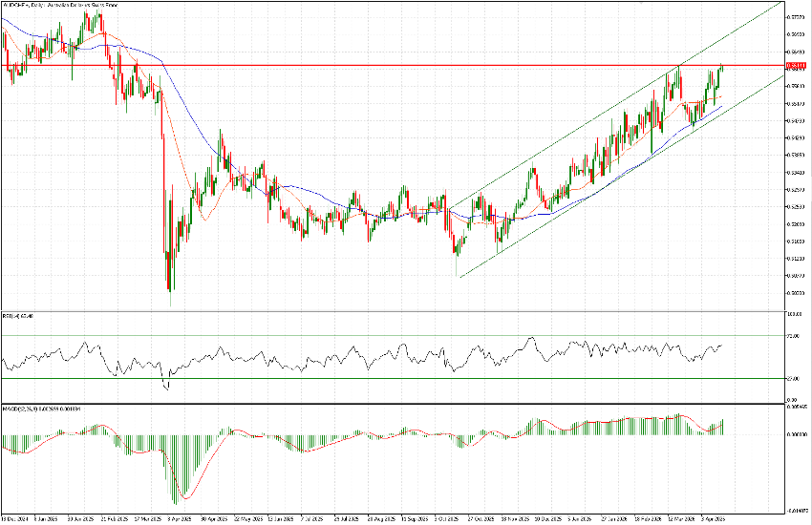The height and width of the screenshot is (525, 812).
Task: Click the red current price tag on price axis
Action: click(x=795, y=66)
